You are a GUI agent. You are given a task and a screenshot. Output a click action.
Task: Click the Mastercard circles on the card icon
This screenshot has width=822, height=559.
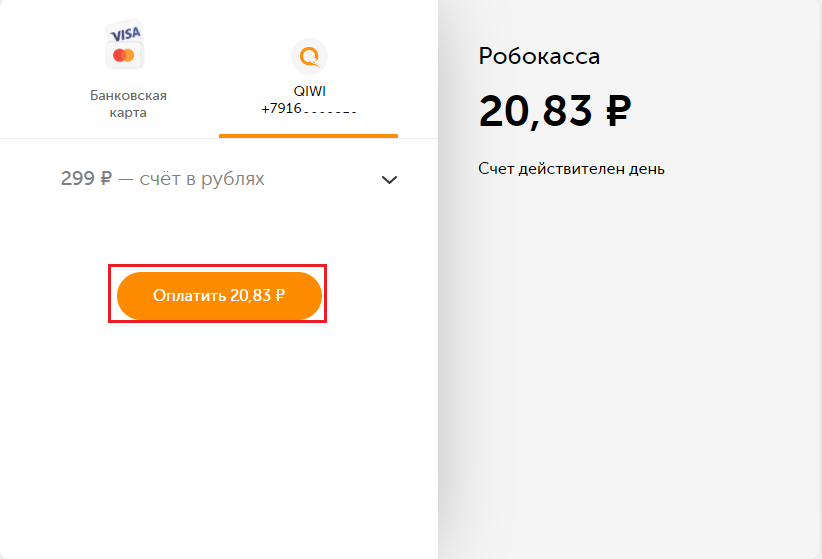(x=124, y=55)
